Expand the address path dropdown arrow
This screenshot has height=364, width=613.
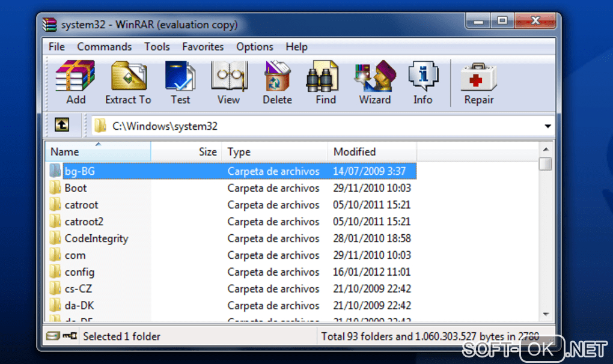pos(547,126)
